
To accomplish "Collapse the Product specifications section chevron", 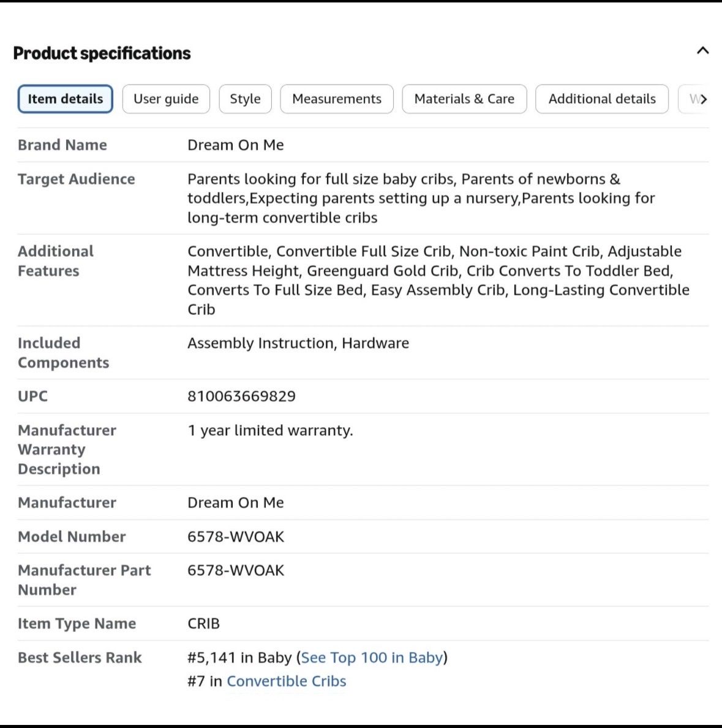I will [702, 51].
